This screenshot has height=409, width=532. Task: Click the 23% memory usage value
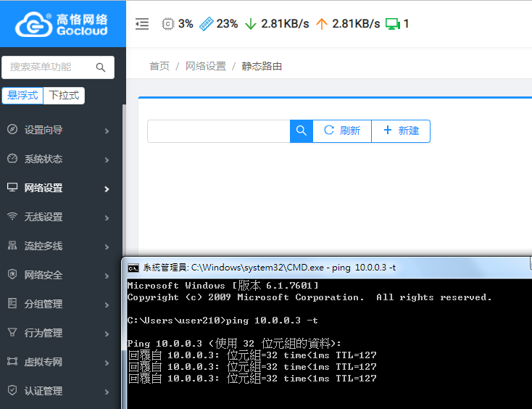click(x=227, y=24)
